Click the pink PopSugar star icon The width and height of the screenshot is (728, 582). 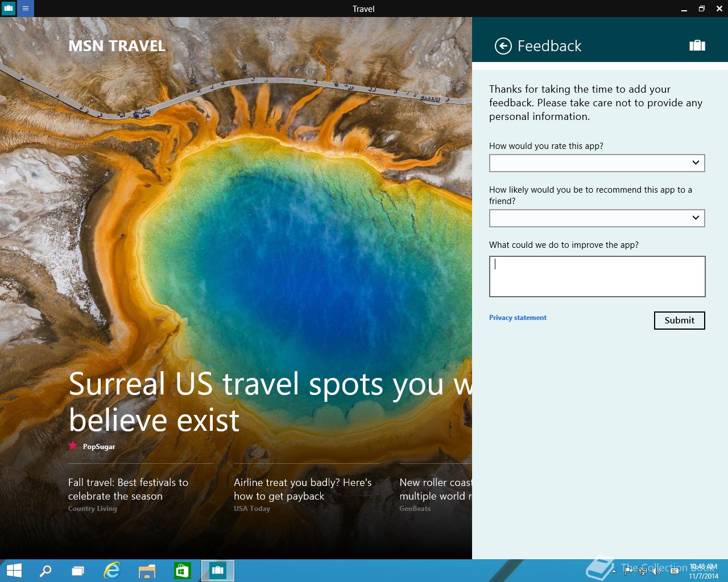[73, 446]
